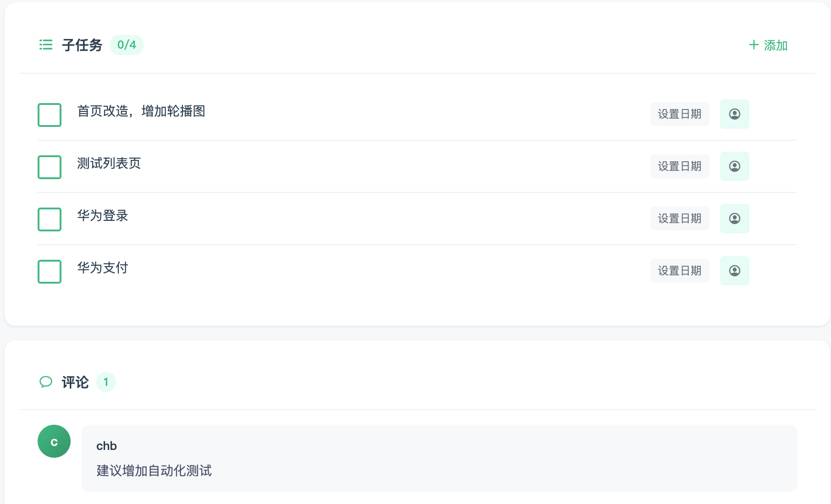Viewport: 831px width, 504px height.
Task: Assign a user to 首页改造 subtask
Action: tap(734, 114)
